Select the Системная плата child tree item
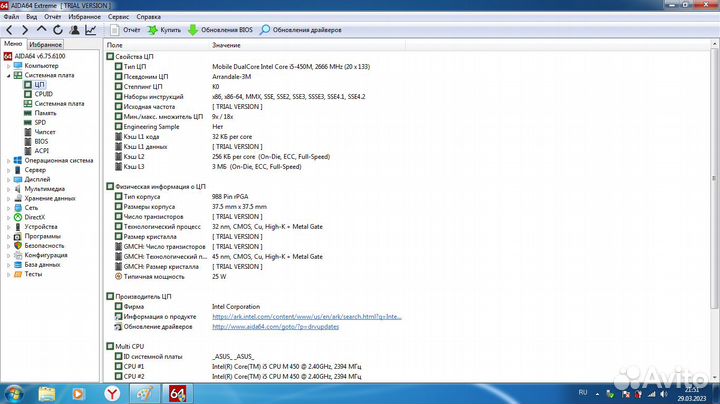The width and height of the screenshot is (720, 404). 54,104
